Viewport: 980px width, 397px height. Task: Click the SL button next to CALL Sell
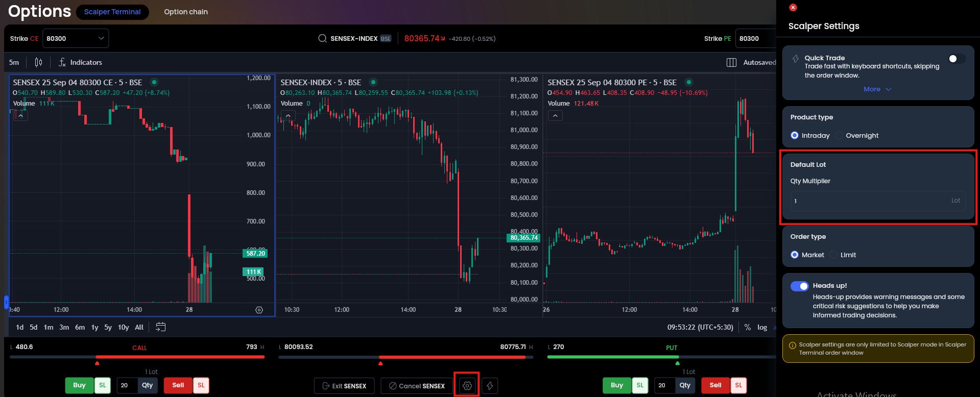201,385
